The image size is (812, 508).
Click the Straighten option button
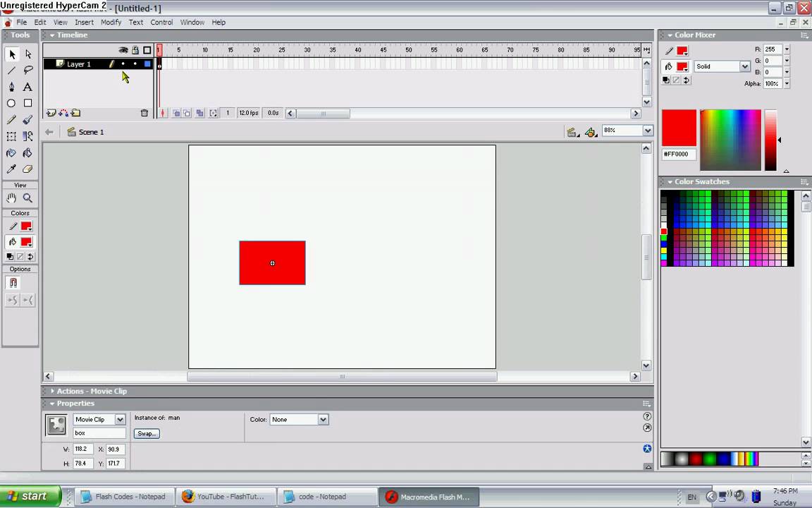point(28,300)
